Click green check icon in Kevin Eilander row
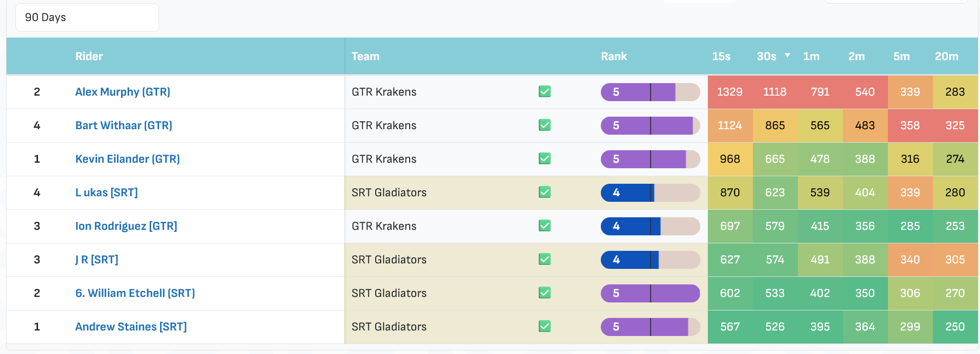This screenshot has width=980, height=354. 545,159
